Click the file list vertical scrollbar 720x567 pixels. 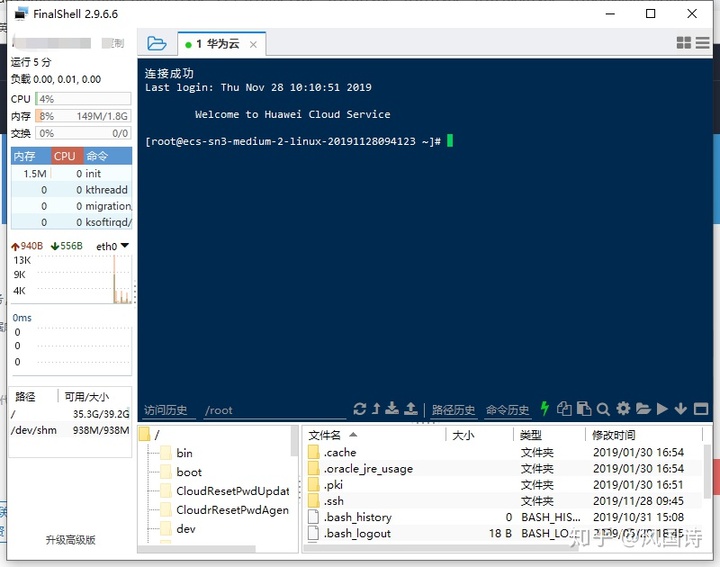click(x=707, y=470)
